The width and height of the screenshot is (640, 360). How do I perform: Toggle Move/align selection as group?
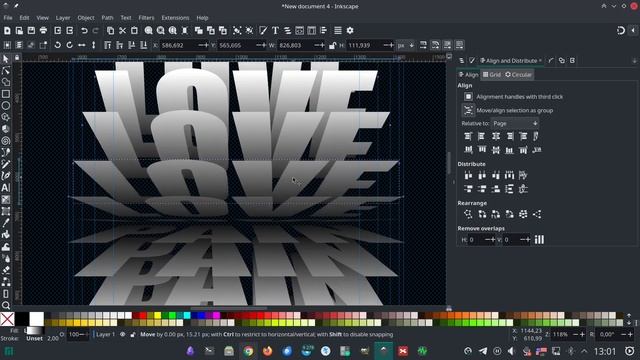[468, 110]
